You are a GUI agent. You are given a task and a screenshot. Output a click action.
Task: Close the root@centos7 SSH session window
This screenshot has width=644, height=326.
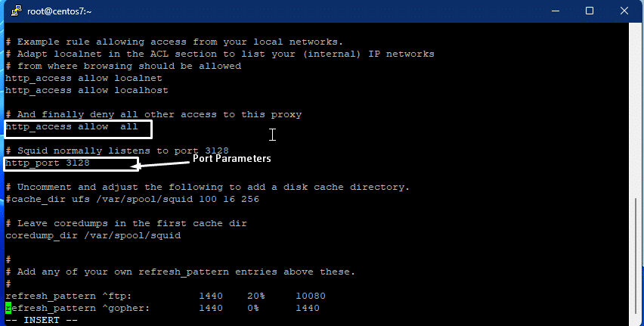624,11
